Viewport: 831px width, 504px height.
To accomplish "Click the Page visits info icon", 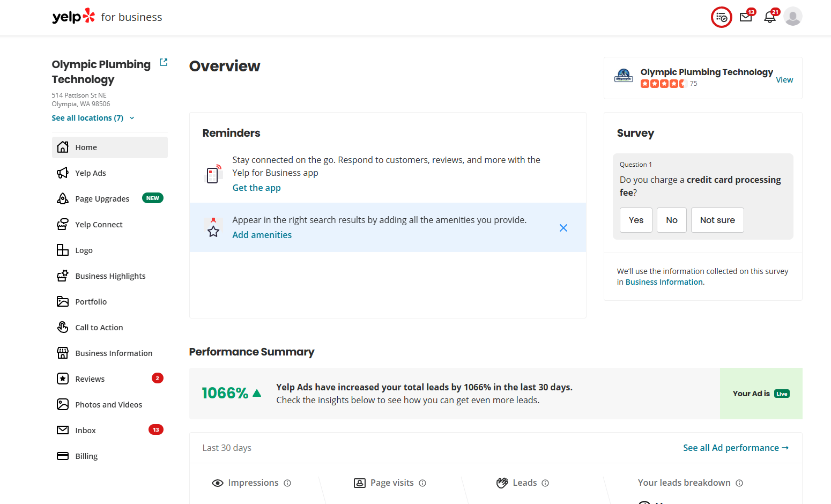I will tap(422, 483).
